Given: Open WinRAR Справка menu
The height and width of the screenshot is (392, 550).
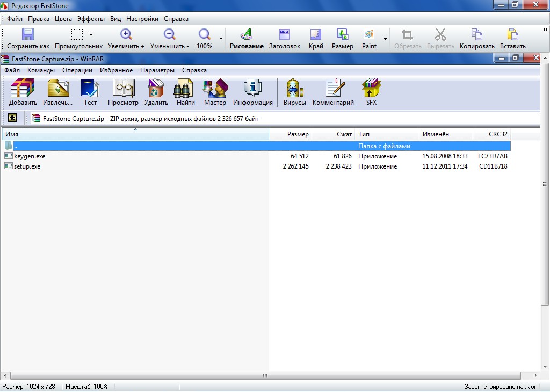Looking at the screenshot, I should click(x=194, y=70).
